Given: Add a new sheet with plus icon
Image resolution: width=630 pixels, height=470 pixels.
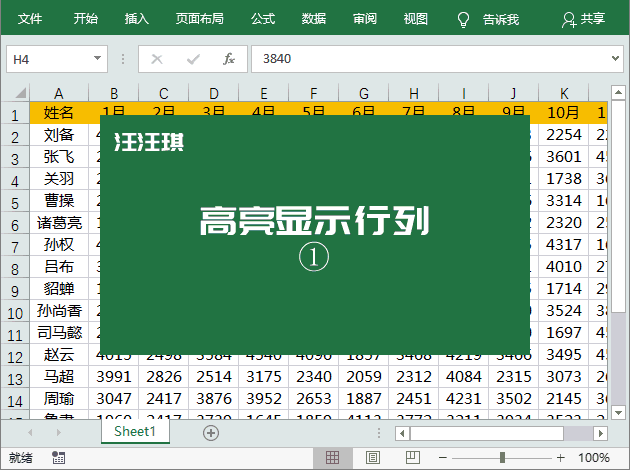Looking at the screenshot, I should (x=211, y=433).
